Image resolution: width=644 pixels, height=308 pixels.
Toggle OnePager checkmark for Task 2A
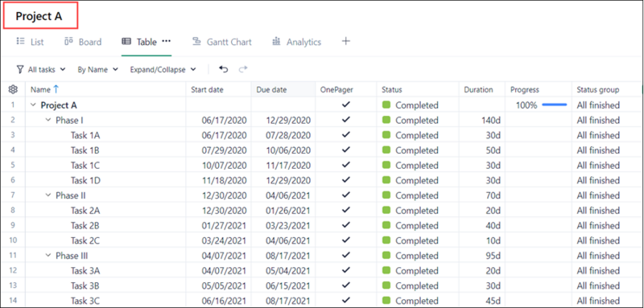click(x=346, y=210)
